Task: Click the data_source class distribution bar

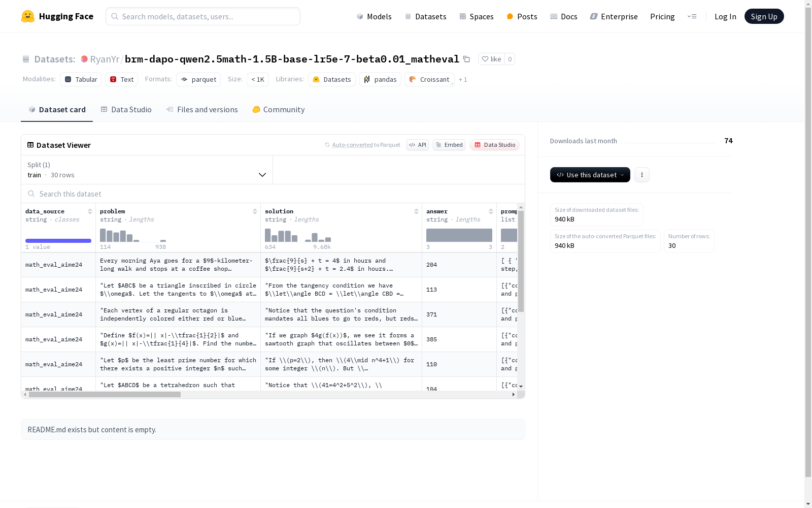Action: 58,241
